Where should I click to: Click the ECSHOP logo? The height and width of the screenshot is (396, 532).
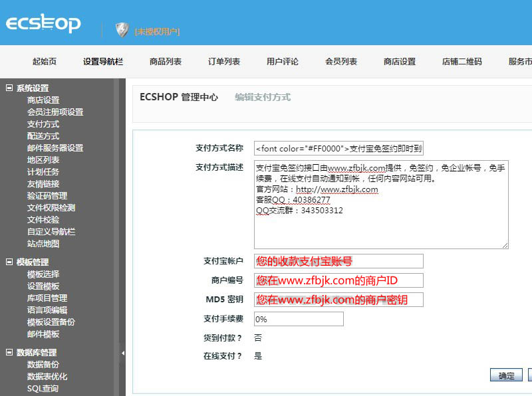[43, 23]
